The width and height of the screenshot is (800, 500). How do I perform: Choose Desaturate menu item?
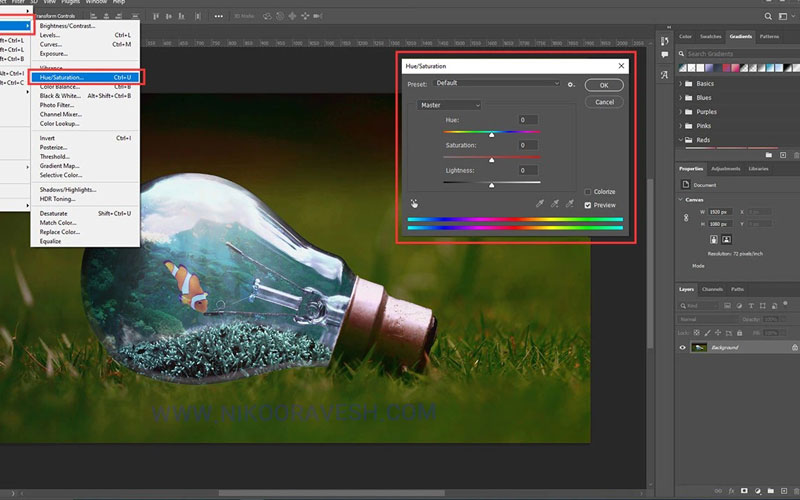[x=85, y=214]
